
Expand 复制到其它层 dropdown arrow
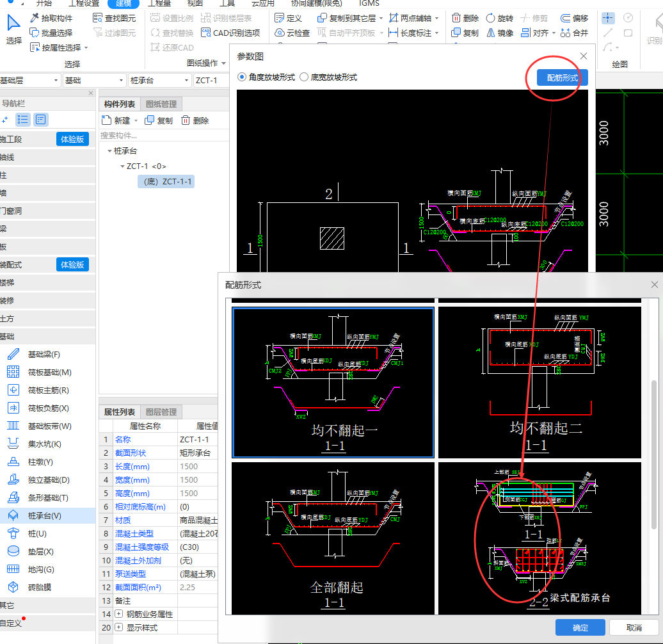(x=381, y=18)
